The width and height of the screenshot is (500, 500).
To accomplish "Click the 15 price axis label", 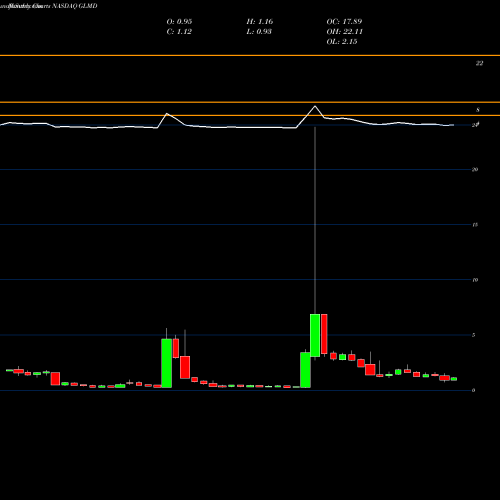I will coord(475,225).
